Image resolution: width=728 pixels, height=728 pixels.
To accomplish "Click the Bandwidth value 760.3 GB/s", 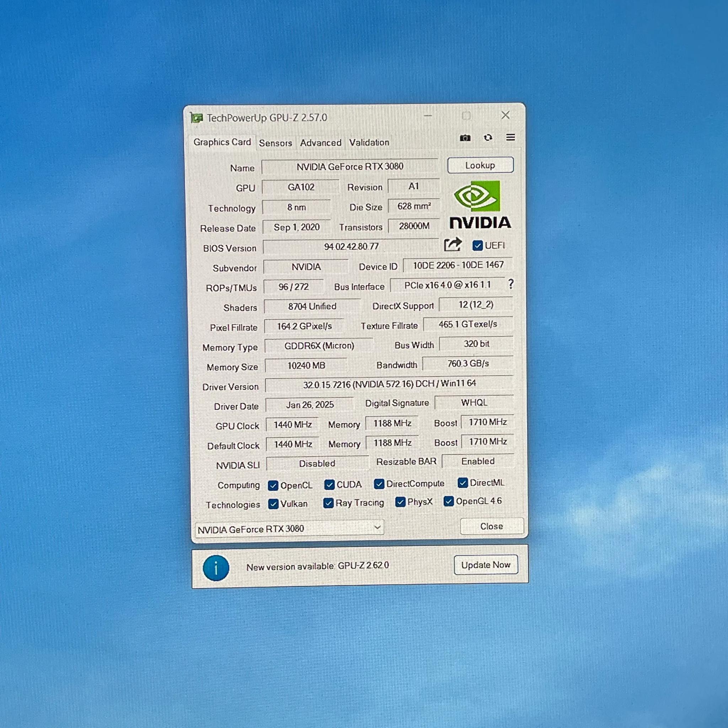I will click(468, 364).
